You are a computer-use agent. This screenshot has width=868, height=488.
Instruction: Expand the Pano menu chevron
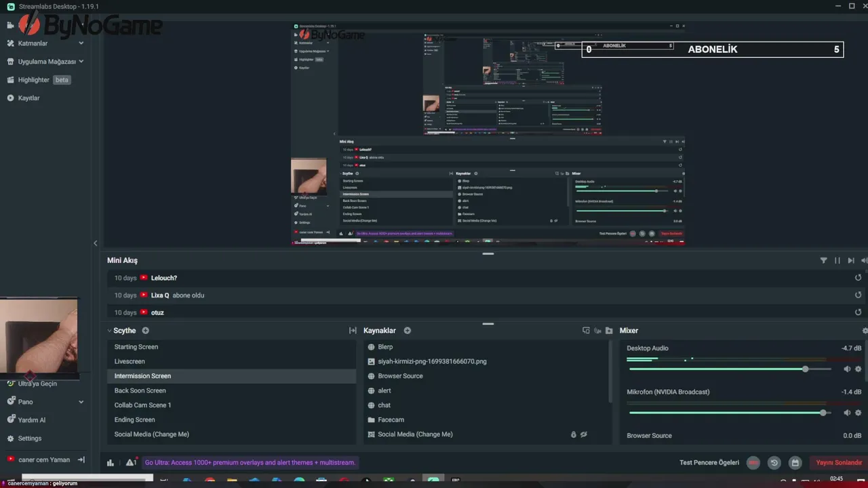81,402
